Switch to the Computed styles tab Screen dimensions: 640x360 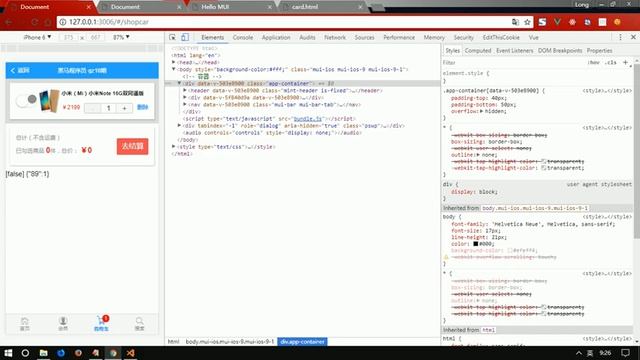478,51
